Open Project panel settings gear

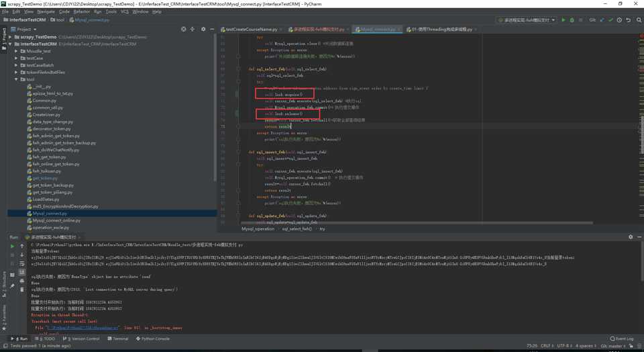coord(203,29)
